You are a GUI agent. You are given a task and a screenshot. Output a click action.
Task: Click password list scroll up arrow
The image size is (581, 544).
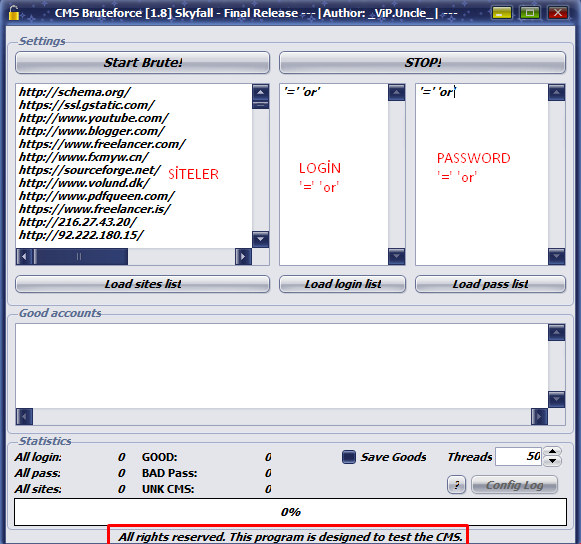[x=557, y=92]
